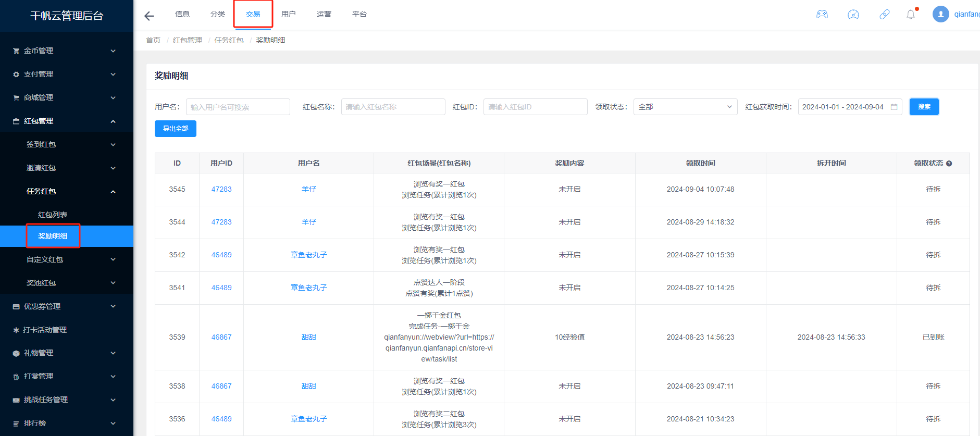Click the 商城管理 sidebar icon
This screenshot has height=436, width=980.
(16, 98)
